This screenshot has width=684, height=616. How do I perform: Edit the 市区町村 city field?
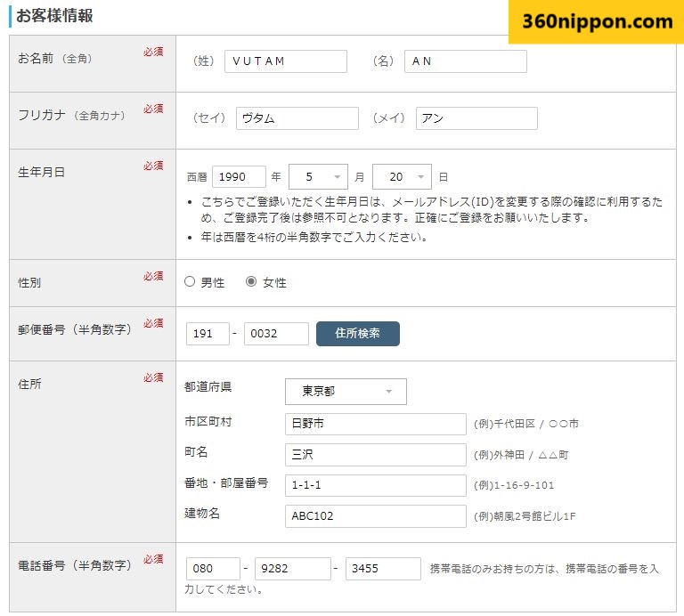[x=375, y=425]
